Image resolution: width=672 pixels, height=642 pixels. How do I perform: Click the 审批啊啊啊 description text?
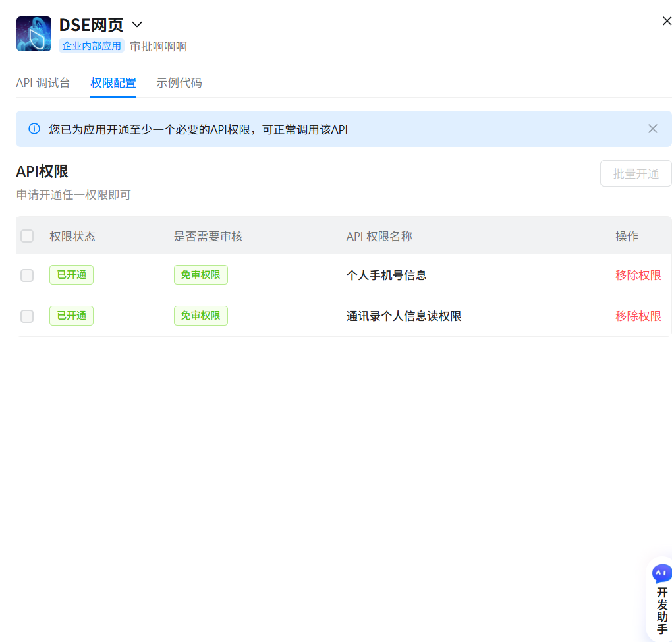point(159,46)
